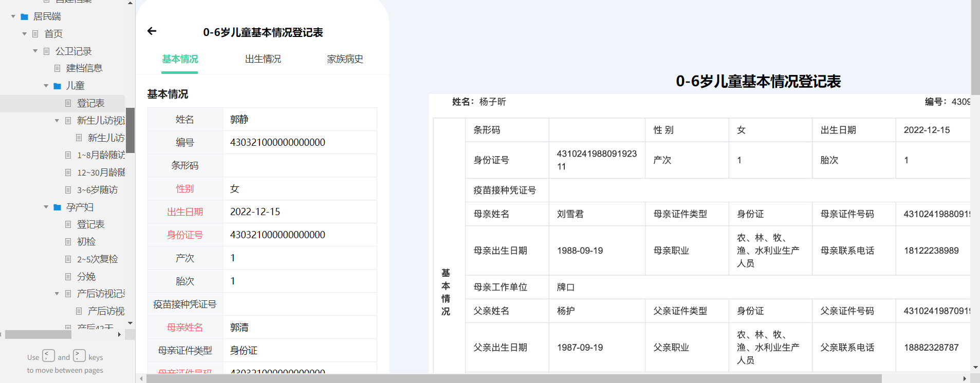
Task: Click the sidebar horizontal scrollbar thumb
Action: tap(38, 335)
